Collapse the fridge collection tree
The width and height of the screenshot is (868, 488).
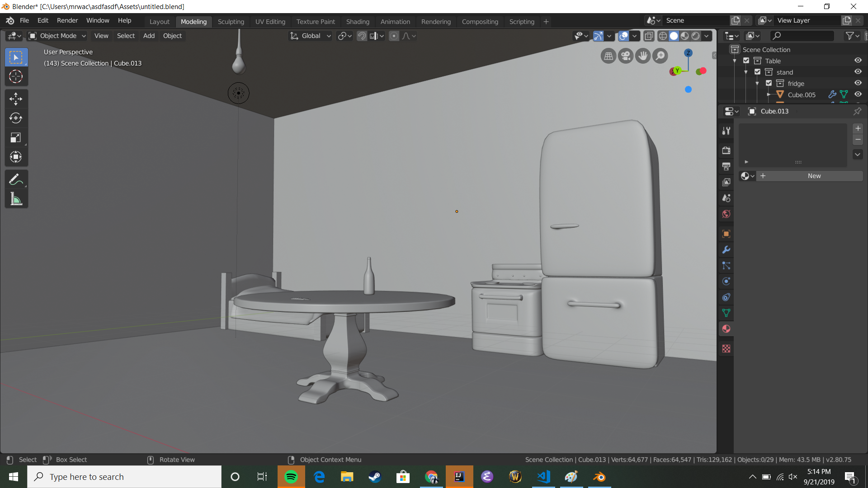(x=757, y=84)
